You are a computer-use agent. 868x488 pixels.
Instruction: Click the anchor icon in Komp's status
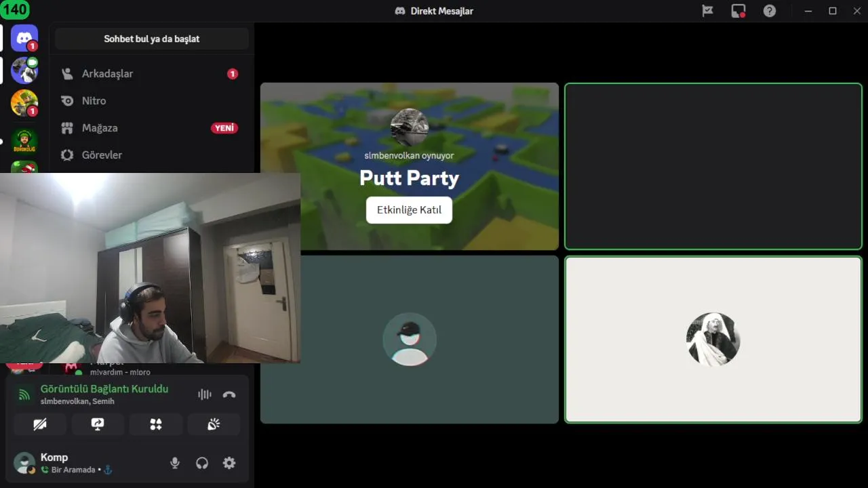coord(107,470)
